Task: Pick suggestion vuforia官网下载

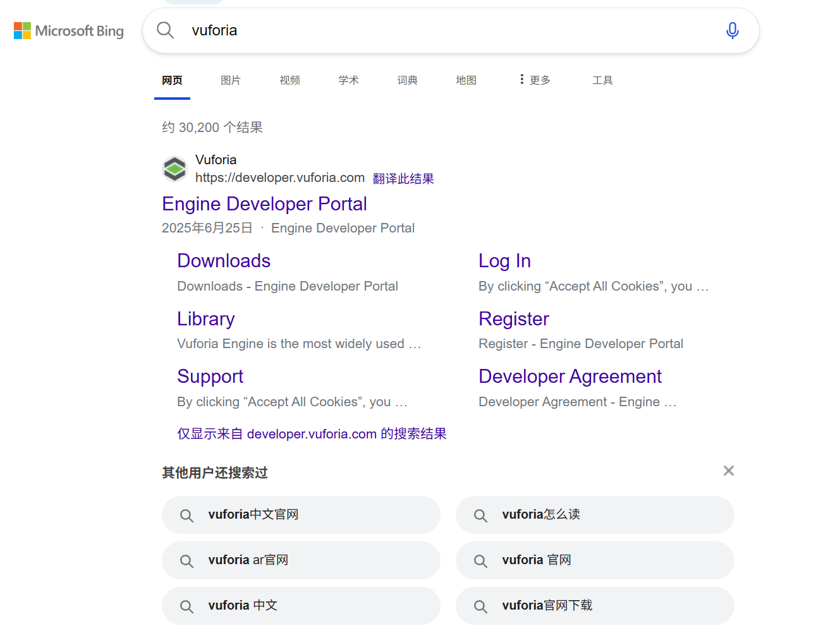Action: click(x=595, y=606)
